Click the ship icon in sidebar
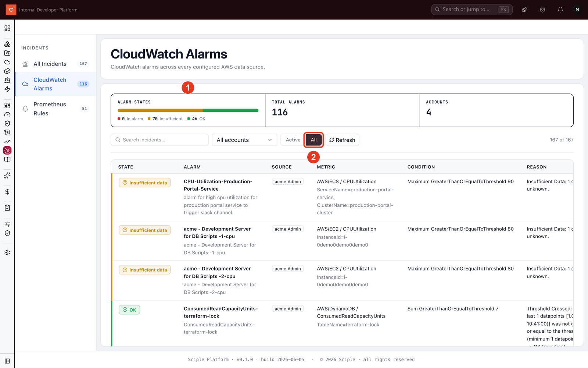This screenshot has height=368, width=588. tap(7, 80)
